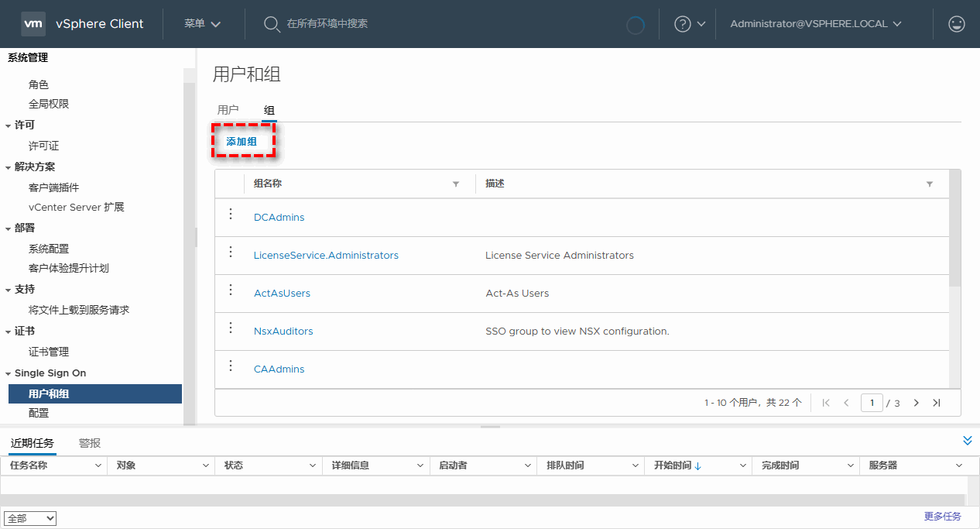980x529 pixels.
Task: Go to next page of groups
Action: coord(917,403)
